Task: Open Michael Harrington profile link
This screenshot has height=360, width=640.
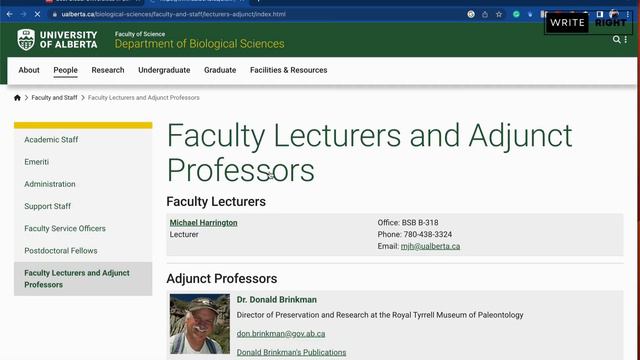Action: [x=203, y=223]
